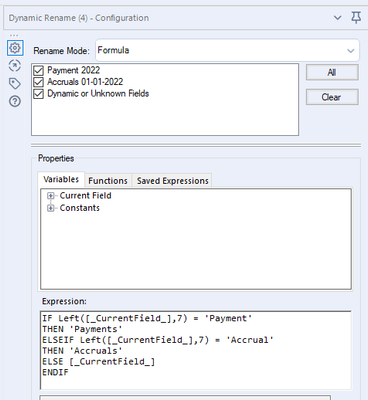This screenshot has width=368, height=400.
Task: Open the Navigation target icon in sidebar
Action: [x=15, y=66]
